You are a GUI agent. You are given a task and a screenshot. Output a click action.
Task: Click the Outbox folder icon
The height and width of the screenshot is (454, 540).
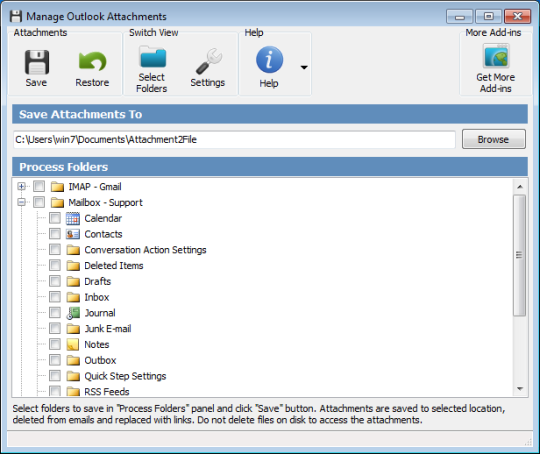pos(73,360)
